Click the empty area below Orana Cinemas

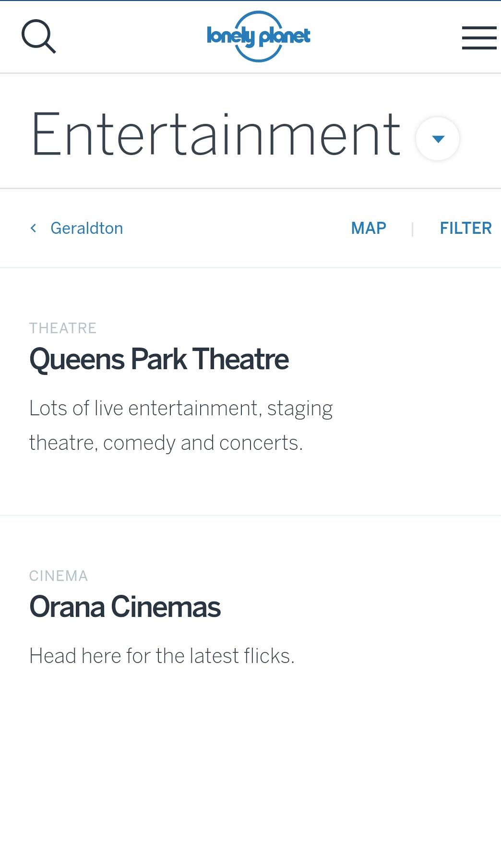(x=250, y=768)
